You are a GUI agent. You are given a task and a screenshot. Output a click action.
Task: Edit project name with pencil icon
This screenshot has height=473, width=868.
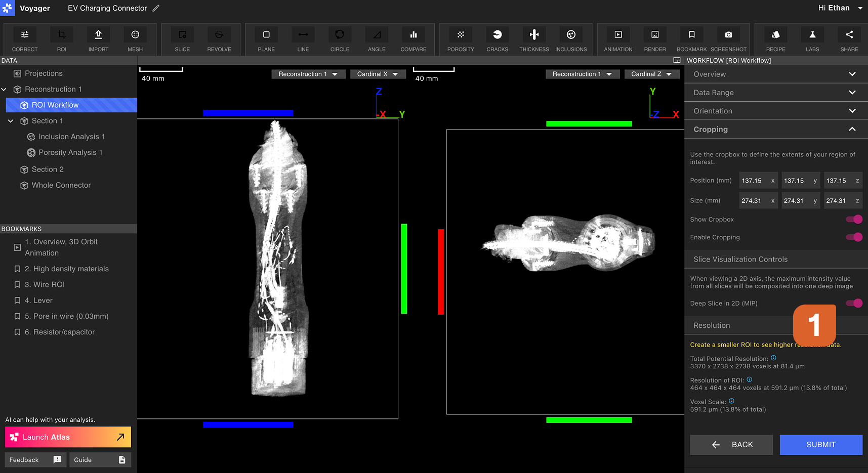(x=156, y=8)
